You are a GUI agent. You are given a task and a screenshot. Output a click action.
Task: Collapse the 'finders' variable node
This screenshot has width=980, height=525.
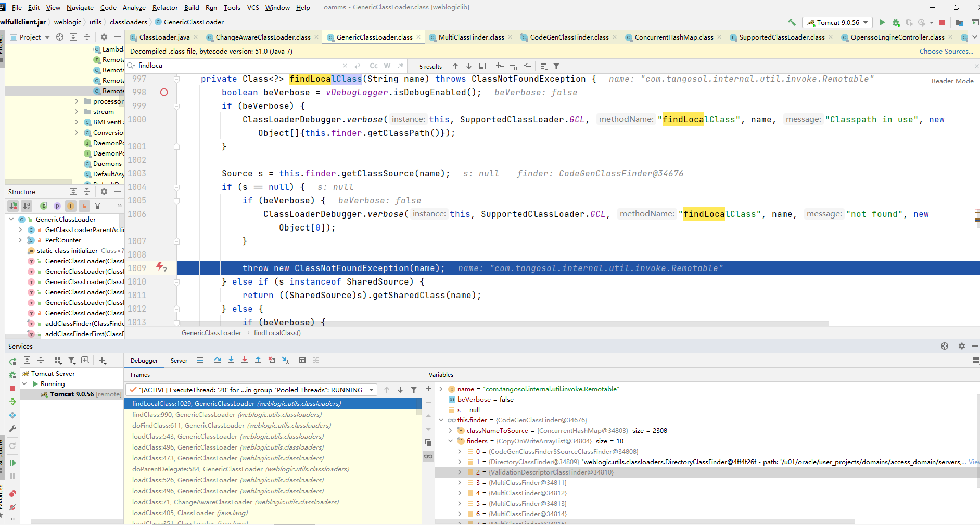[x=450, y=441]
